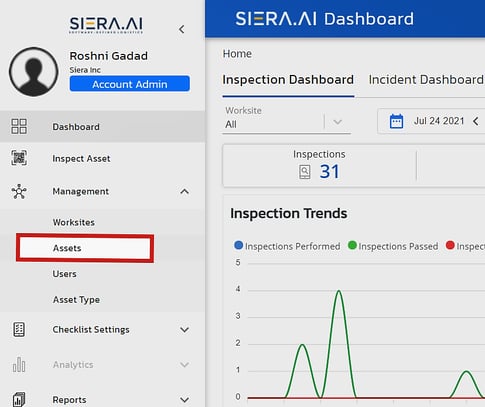
Task: Expand the Reports chevron
Action: pos(184,399)
